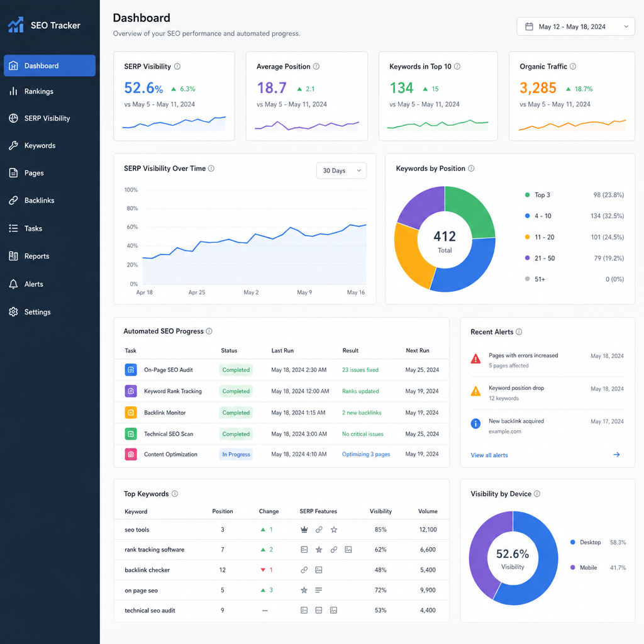
Task: Click the Top 3 green legend dot
Action: (528, 195)
